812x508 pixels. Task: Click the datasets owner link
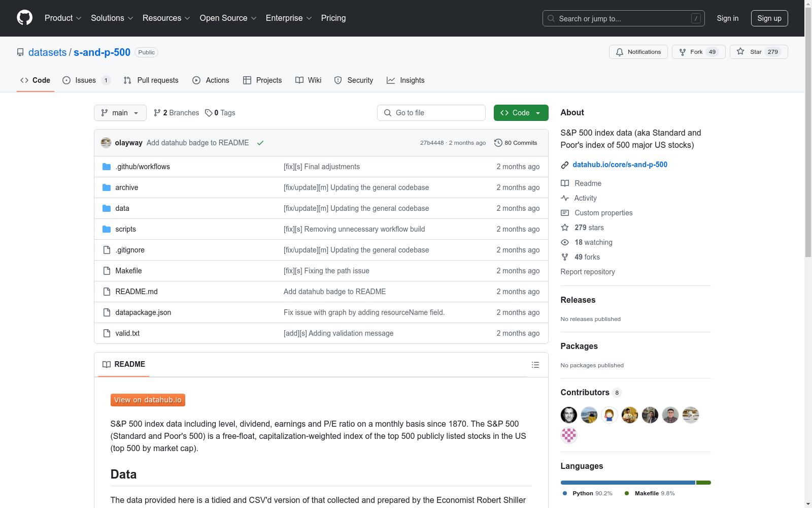click(x=47, y=52)
